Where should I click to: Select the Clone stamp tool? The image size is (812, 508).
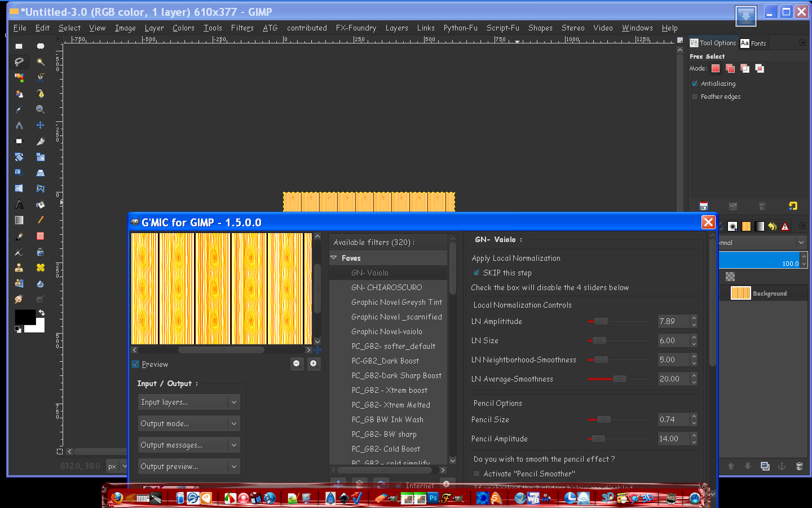click(19, 268)
